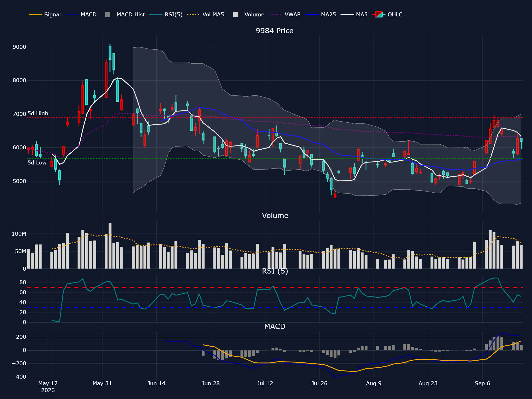532x399 pixels.
Task: Click the 5000 price axis label
Action: [19, 181]
